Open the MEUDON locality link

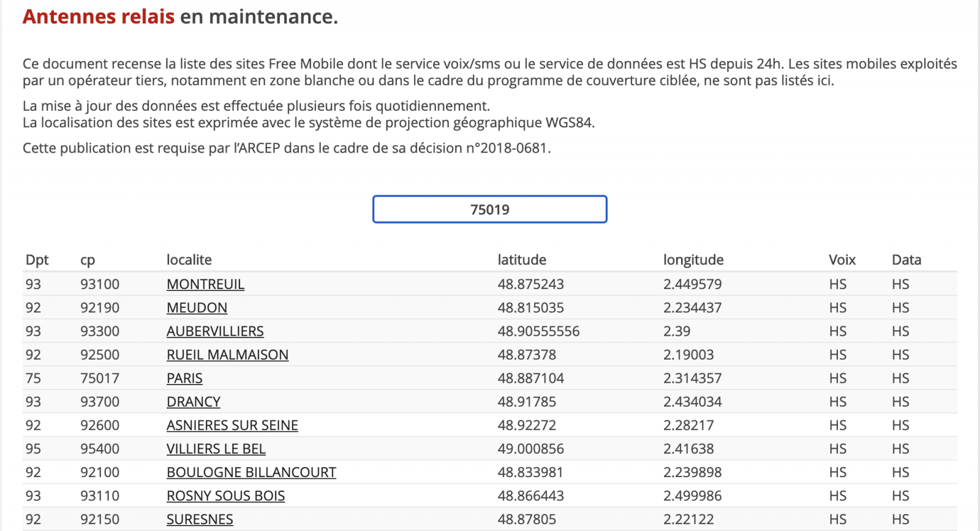click(x=197, y=307)
